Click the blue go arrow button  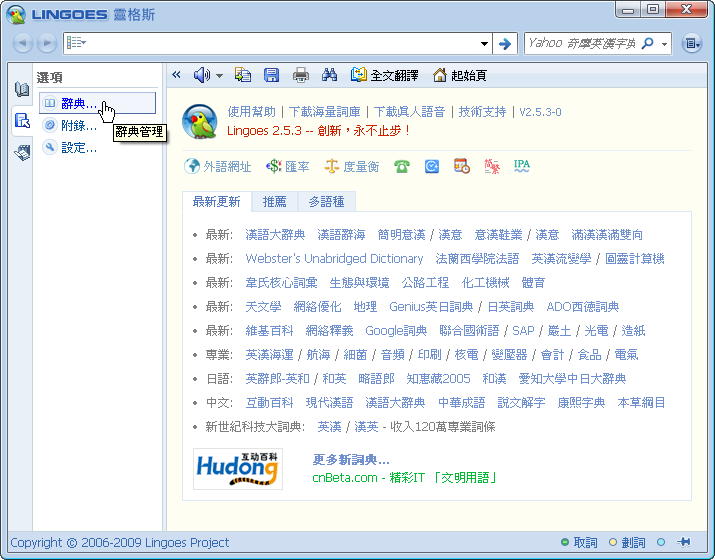504,44
